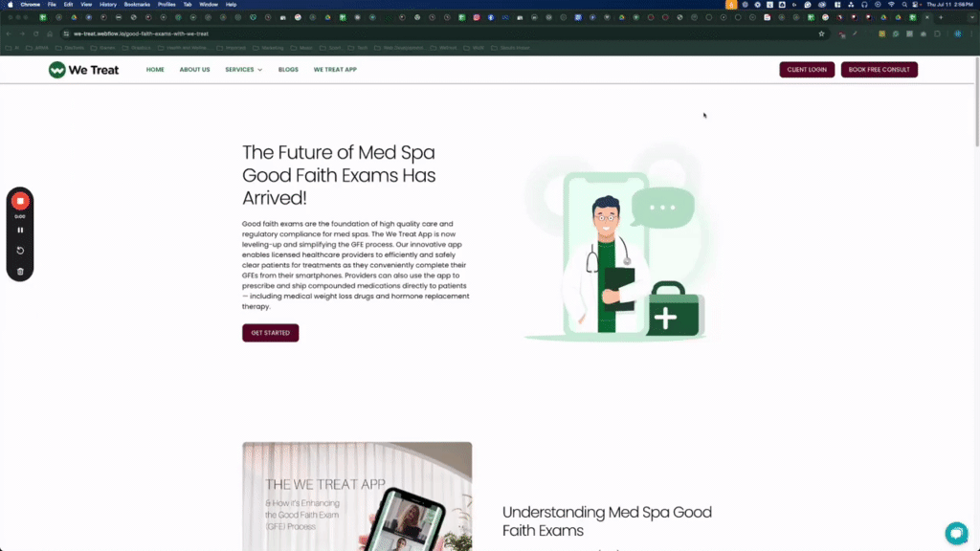Open the BLOGS nav link

(x=288, y=69)
